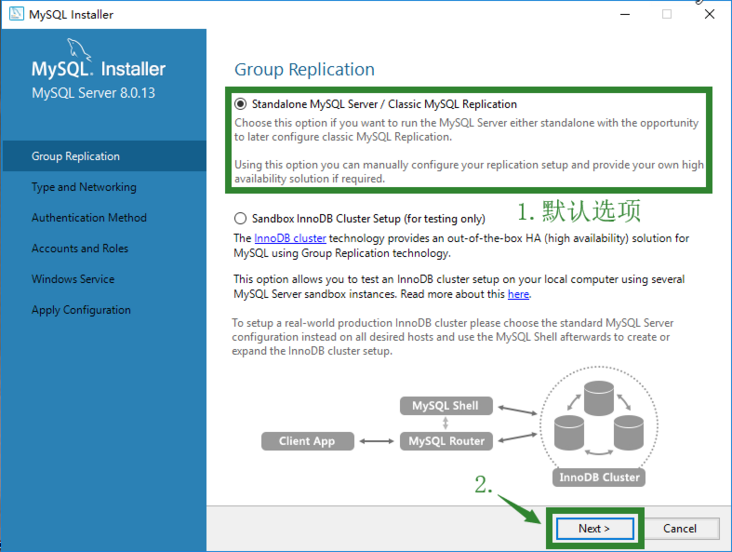This screenshot has height=552, width=732.
Task: Go to Group Replication step in sidebar
Action: [105, 156]
